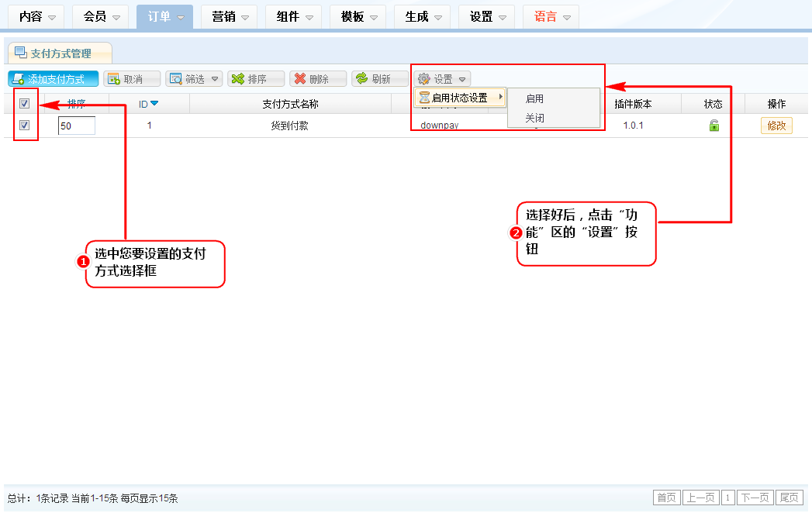
Task: Switch to the 支付方式管理 tab
Action: point(60,53)
